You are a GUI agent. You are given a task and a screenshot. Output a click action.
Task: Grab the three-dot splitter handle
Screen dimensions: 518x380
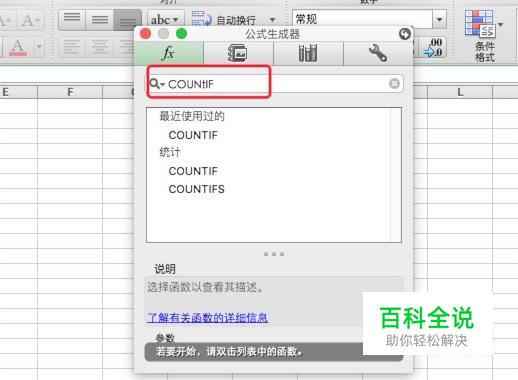pyautogui.click(x=274, y=254)
